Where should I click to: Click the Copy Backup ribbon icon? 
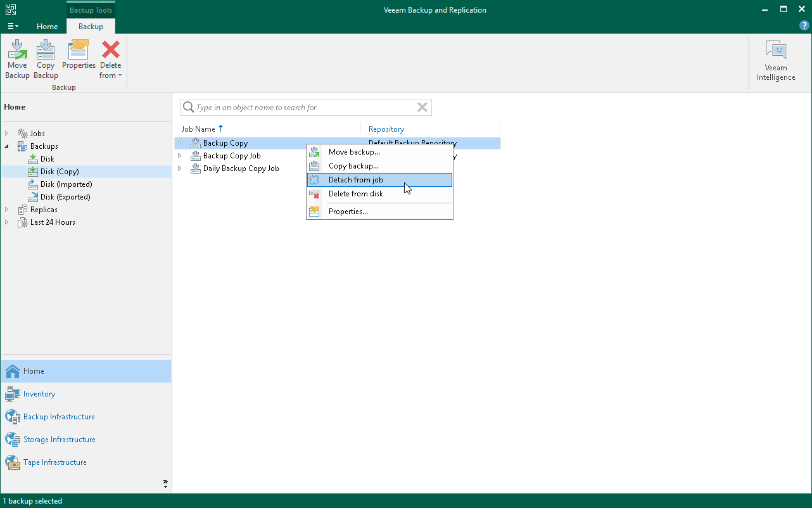point(45,57)
